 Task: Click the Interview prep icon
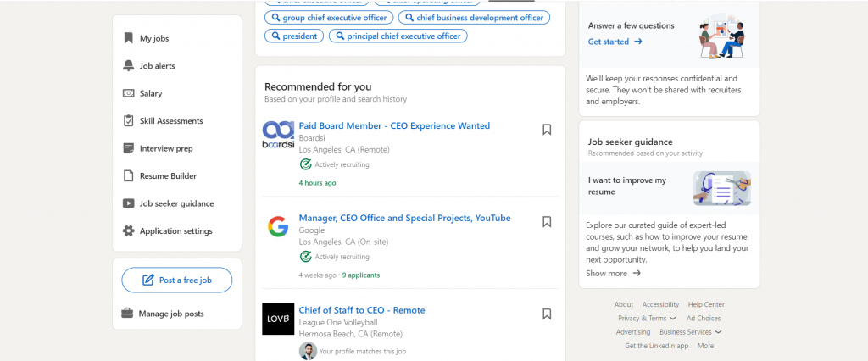tap(129, 148)
